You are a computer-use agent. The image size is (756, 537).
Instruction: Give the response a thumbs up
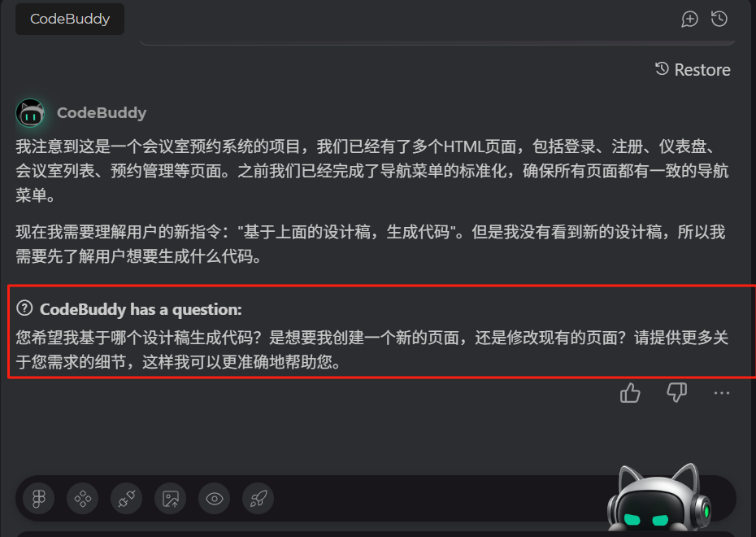(630, 393)
